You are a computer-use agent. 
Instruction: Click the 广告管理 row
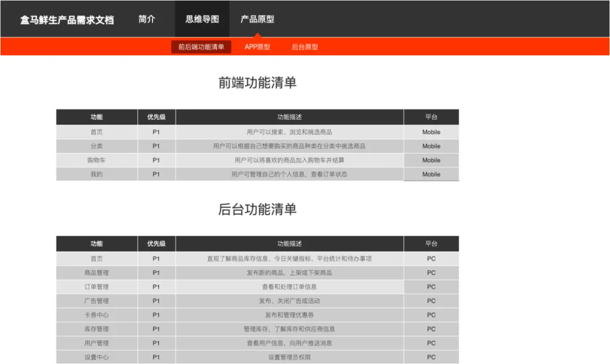point(96,300)
